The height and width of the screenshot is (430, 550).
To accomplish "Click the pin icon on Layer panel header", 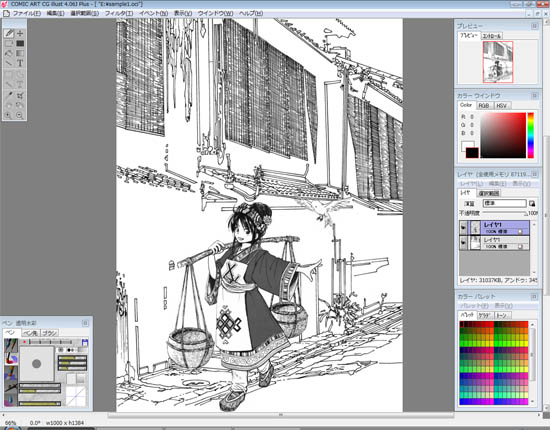I will (534, 174).
